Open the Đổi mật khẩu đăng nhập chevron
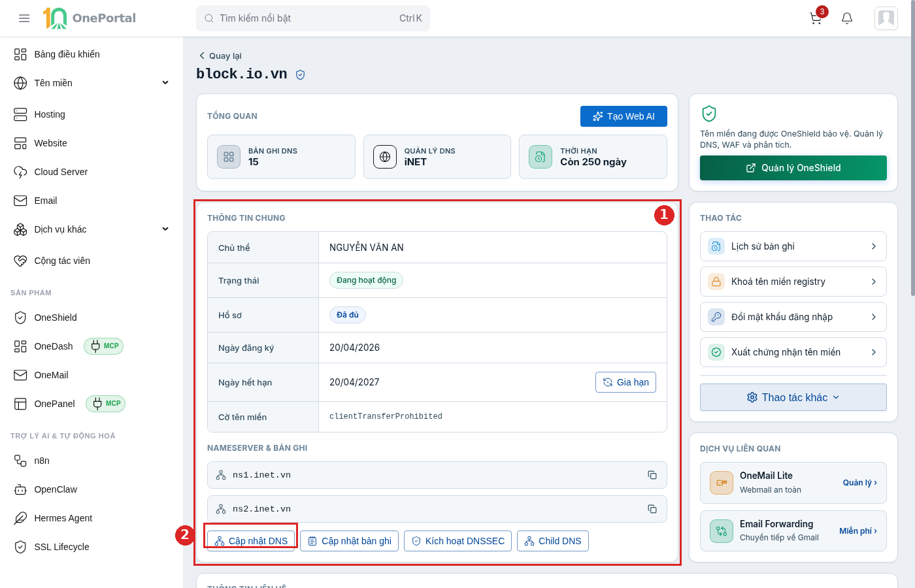Screen dimensions: 915x588 coord(874,317)
